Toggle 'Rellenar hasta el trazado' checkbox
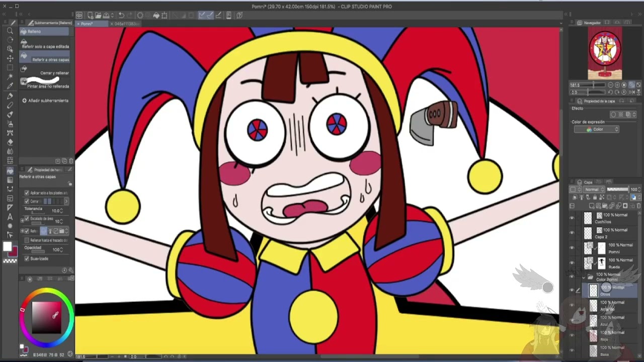Screen dimensions: 644x362 pos(27,240)
